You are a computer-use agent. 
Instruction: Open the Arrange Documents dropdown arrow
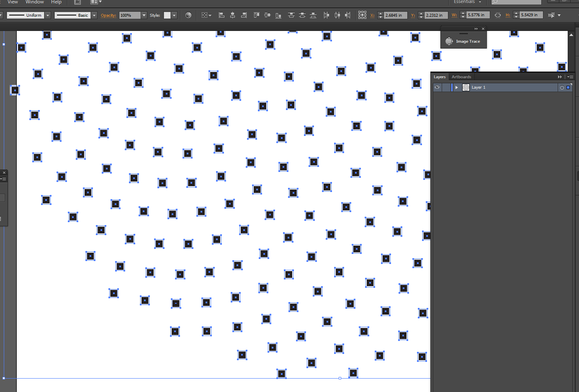pos(100,2)
